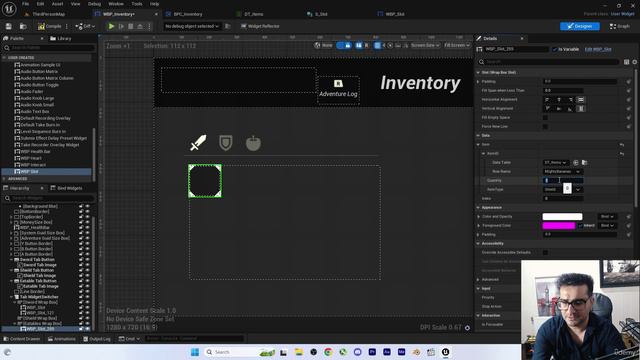Click the Quantity input field
The height and width of the screenshot is (360, 640).
click(x=563, y=180)
